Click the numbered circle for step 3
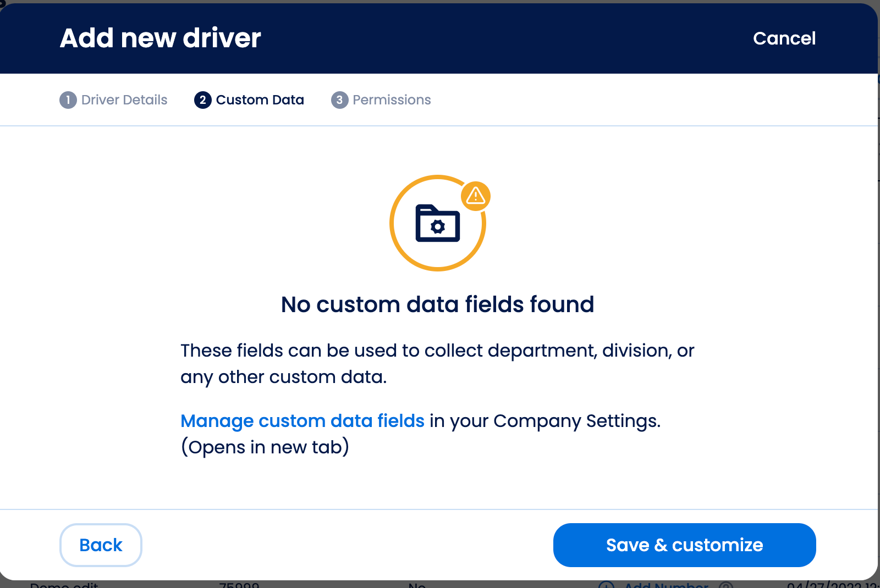Image resolution: width=880 pixels, height=588 pixels. point(339,99)
